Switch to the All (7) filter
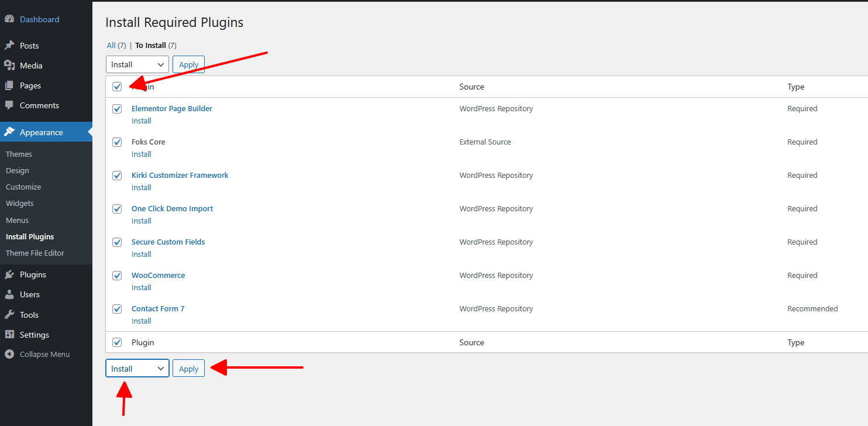The height and width of the screenshot is (426, 868). [x=116, y=45]
